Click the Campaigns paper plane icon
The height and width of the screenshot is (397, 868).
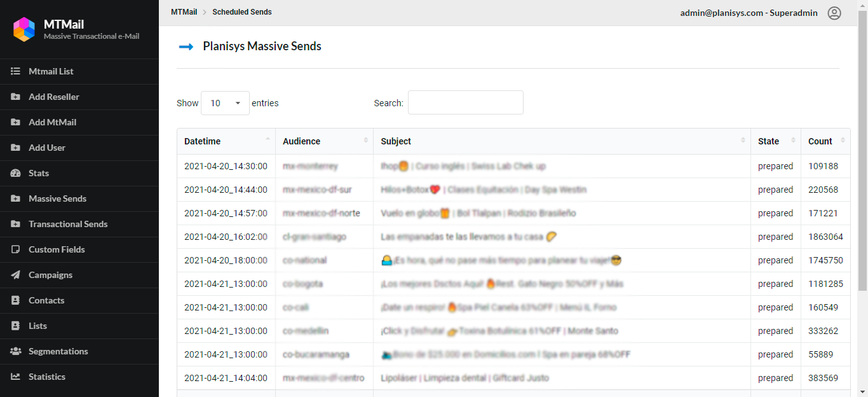(x=16, y=275)
